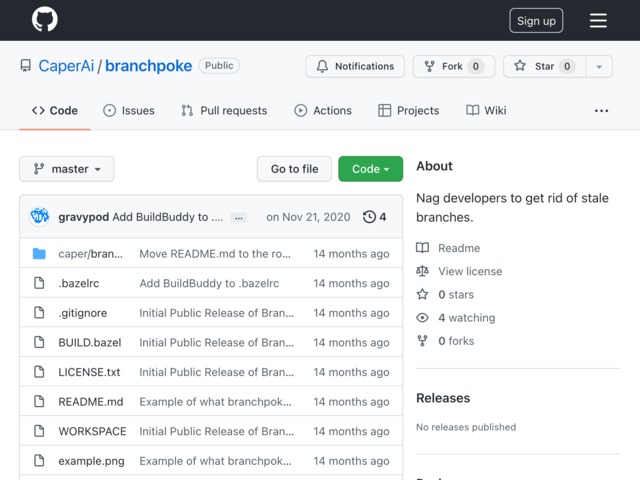Click the file icon next to LICENSE.txt
This screenshot has width=640, height=480.
pos(39,372)
